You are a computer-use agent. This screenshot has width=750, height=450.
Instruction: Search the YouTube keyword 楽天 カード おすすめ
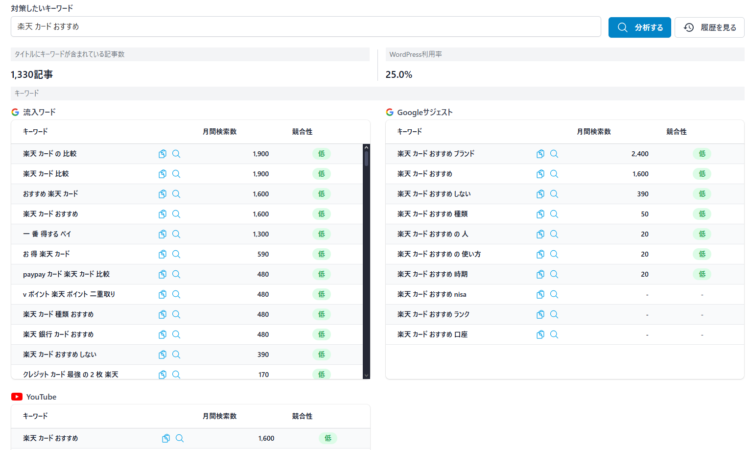[179, 438]
